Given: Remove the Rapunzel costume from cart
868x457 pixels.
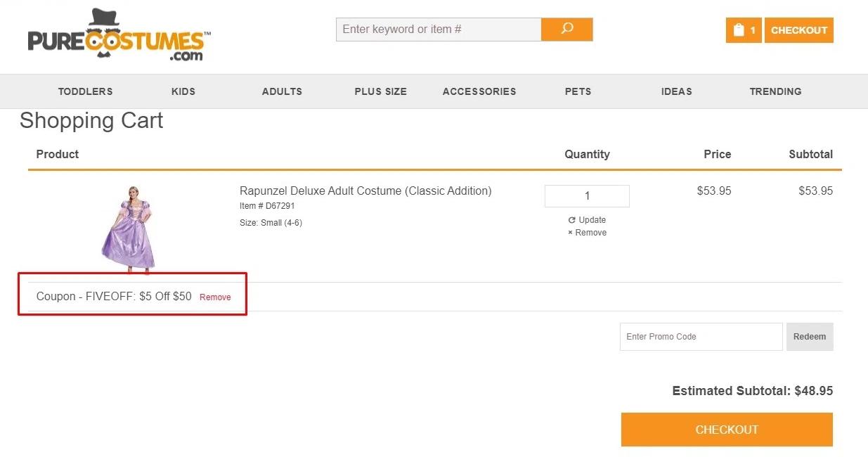Looking at the screenshot, I should [x=587, y=233].
